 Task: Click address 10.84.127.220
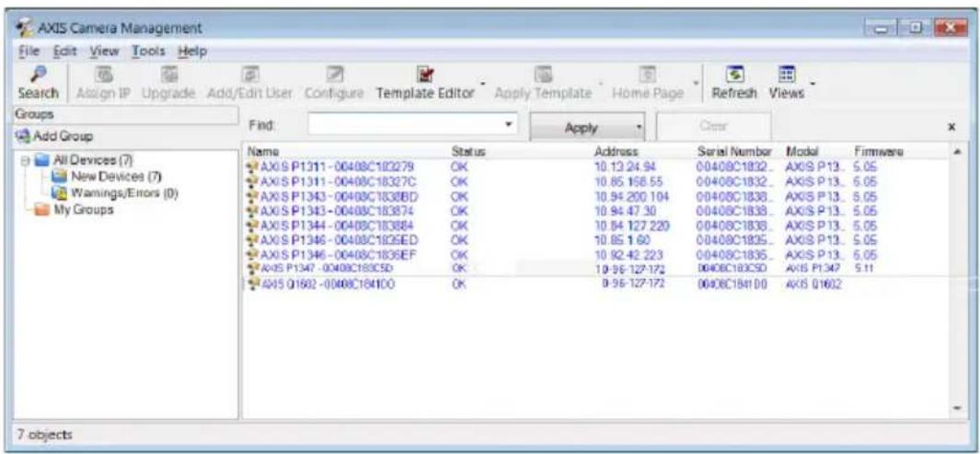(x=630, y=225)
